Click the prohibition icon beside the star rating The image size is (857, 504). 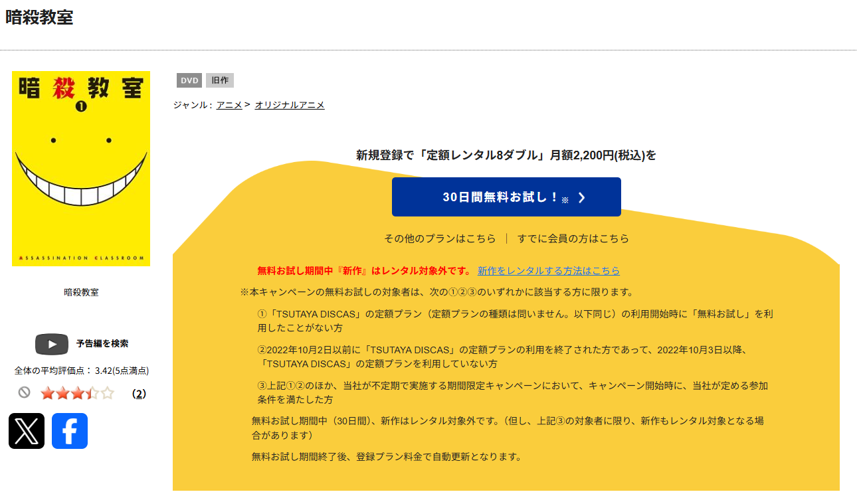(x=24, y=392)
